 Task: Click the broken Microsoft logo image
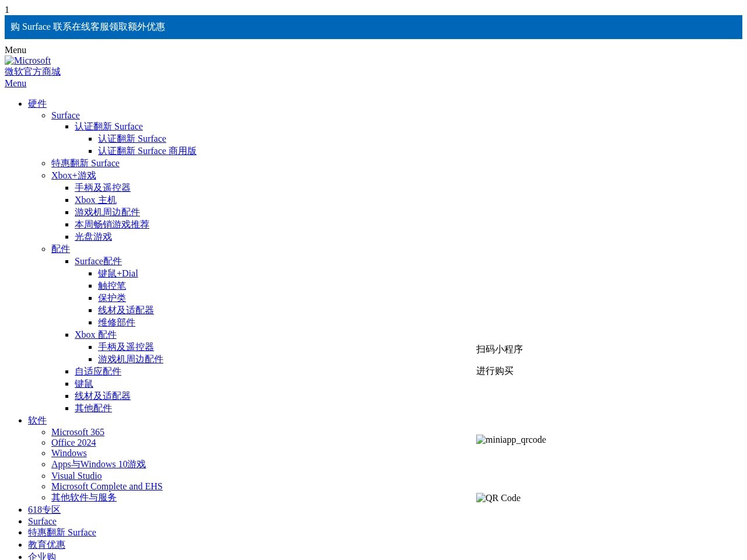point(27,61)
